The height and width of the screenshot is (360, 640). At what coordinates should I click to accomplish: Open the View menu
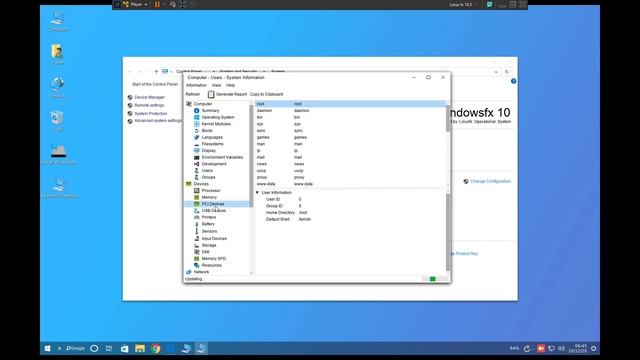[x=216, y=85]
